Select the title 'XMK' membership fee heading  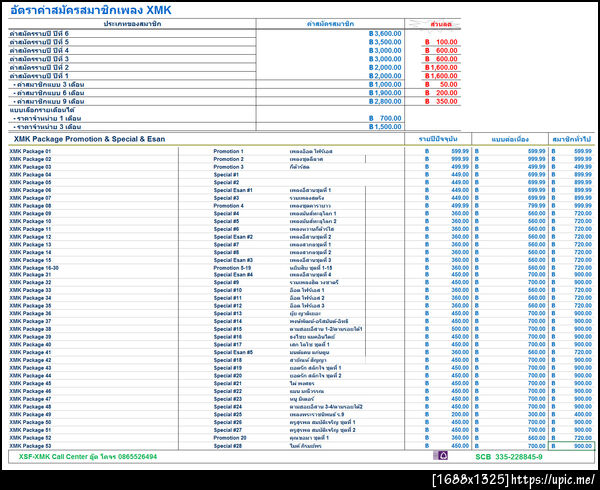(x=91, y=10)
